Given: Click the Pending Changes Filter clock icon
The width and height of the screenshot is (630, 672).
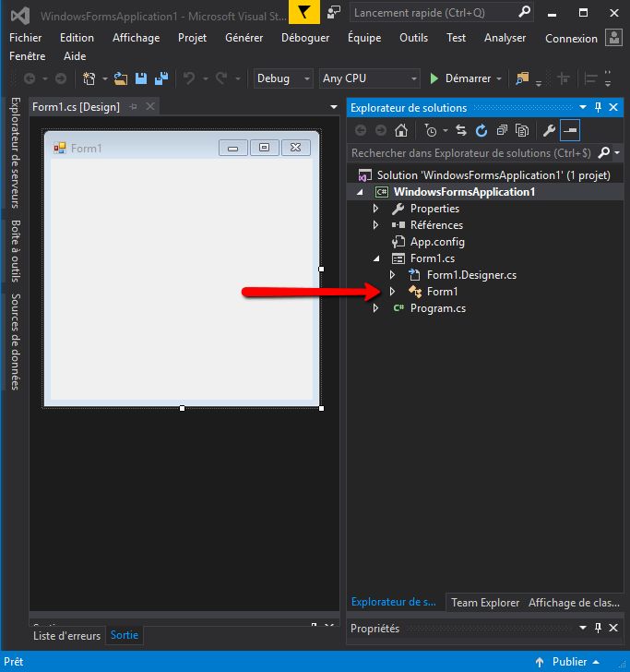Looking at the screenshot, I should coord(430,130).
